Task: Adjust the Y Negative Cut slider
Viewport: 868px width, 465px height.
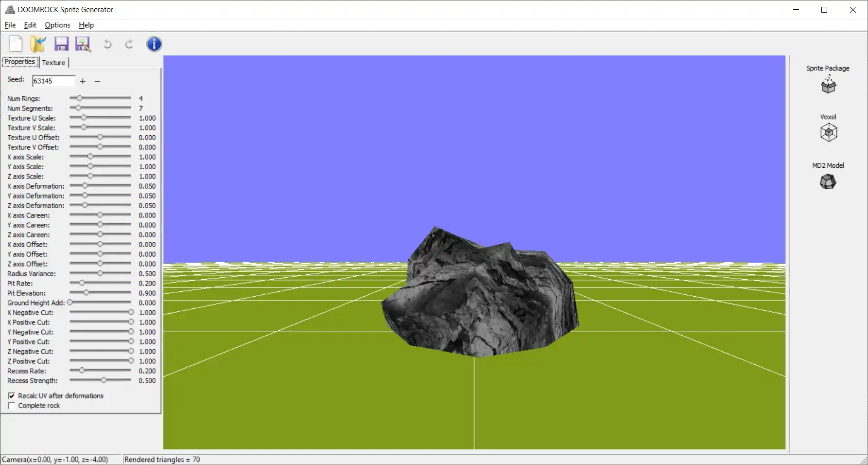Action: click(x=100, y=332)
